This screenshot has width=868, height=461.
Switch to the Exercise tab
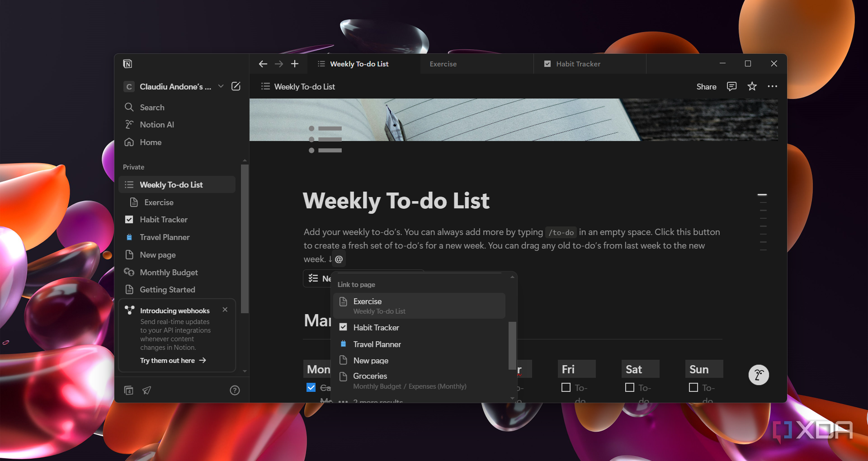[477, 64]
